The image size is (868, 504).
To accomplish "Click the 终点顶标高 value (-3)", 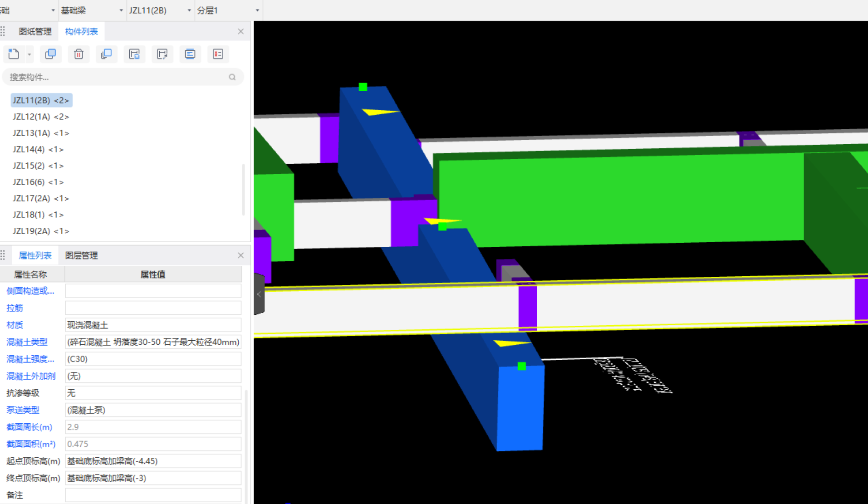I will [153, 478].
